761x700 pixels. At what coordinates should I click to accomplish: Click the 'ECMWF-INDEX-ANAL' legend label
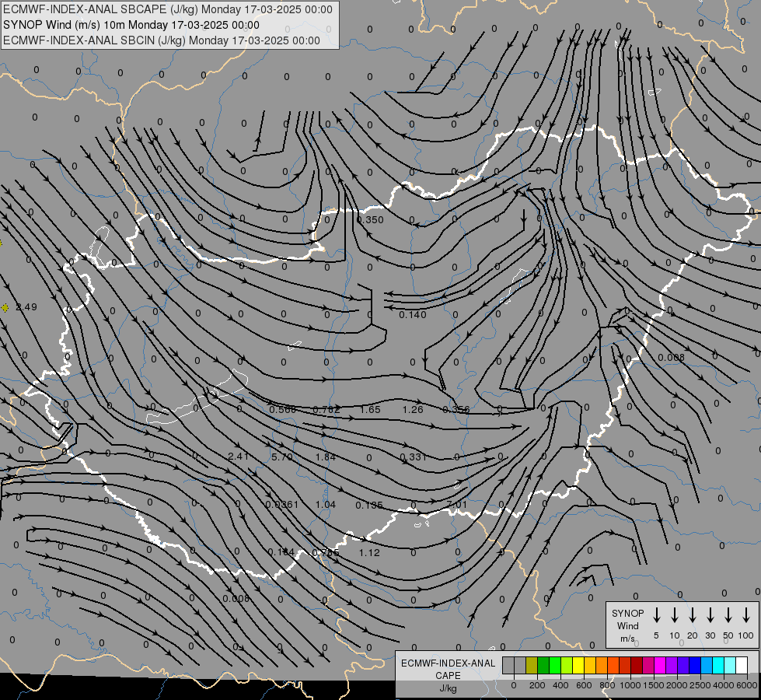[x=448, y=663]
